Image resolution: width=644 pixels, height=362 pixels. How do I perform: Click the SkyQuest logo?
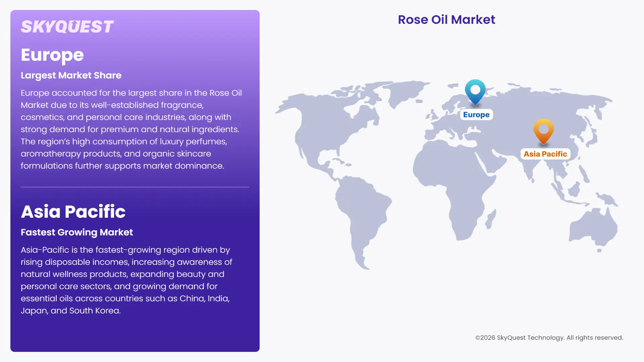click(x=67, y=27)
